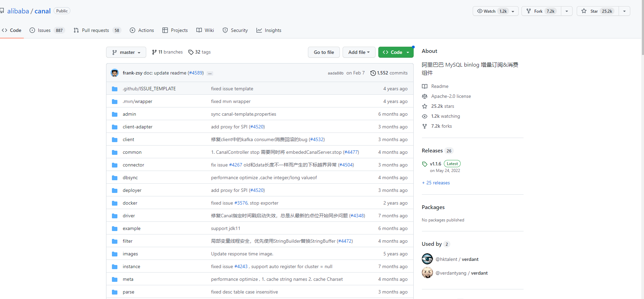Screen dimensions: 644x299
Task: Click the commit history clock icon
Action: pos(373,73)
